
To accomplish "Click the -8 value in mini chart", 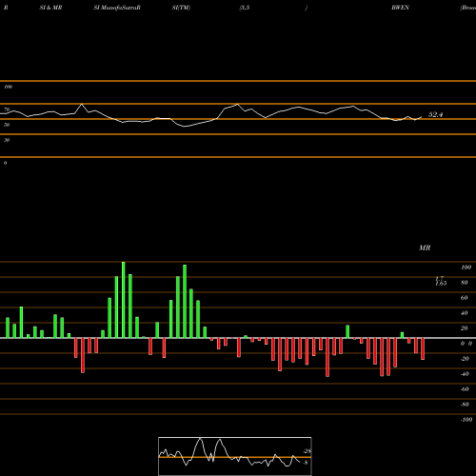I will [x=306, y=463].
